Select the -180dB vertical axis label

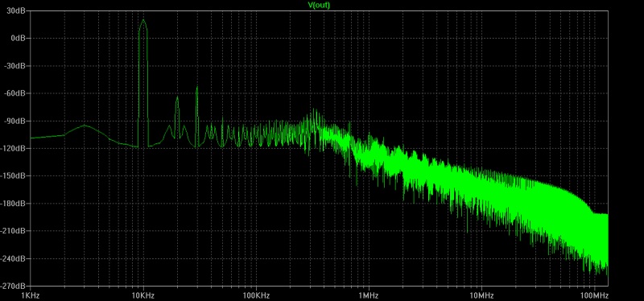pyautogui.click(x=14, y=204)
